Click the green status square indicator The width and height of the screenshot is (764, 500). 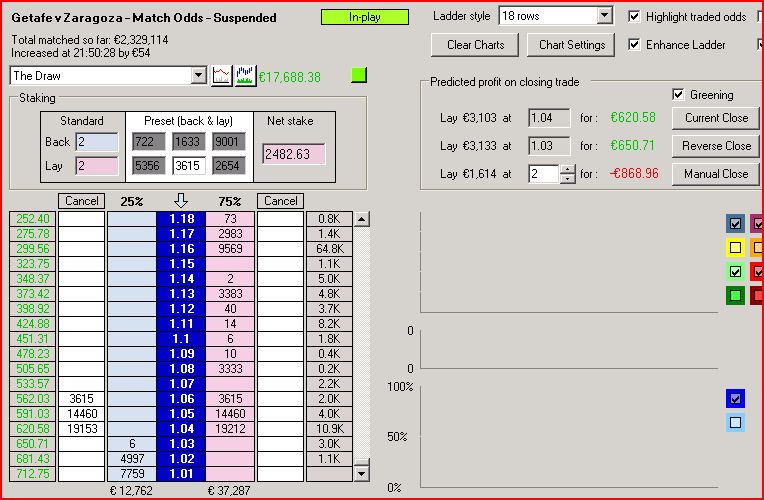[359, 76]
